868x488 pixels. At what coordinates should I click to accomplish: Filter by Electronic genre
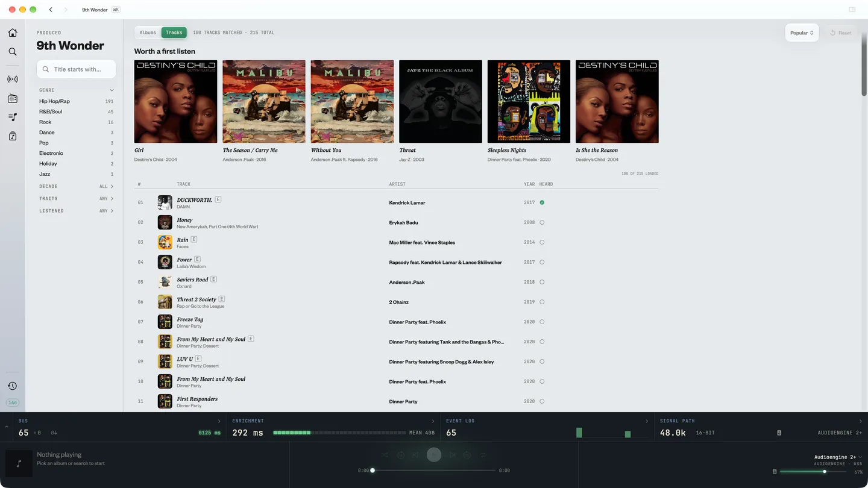pos(77,153)
